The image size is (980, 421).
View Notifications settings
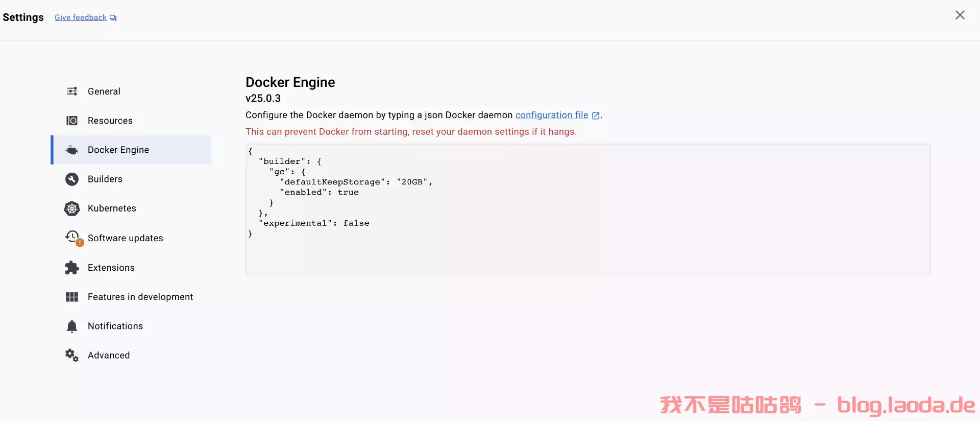132,326
